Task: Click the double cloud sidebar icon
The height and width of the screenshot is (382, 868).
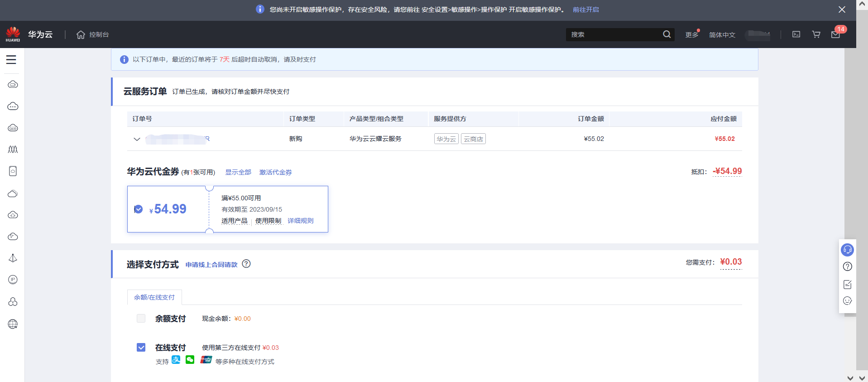Action: pyautogui.click(x=13, y=193)
